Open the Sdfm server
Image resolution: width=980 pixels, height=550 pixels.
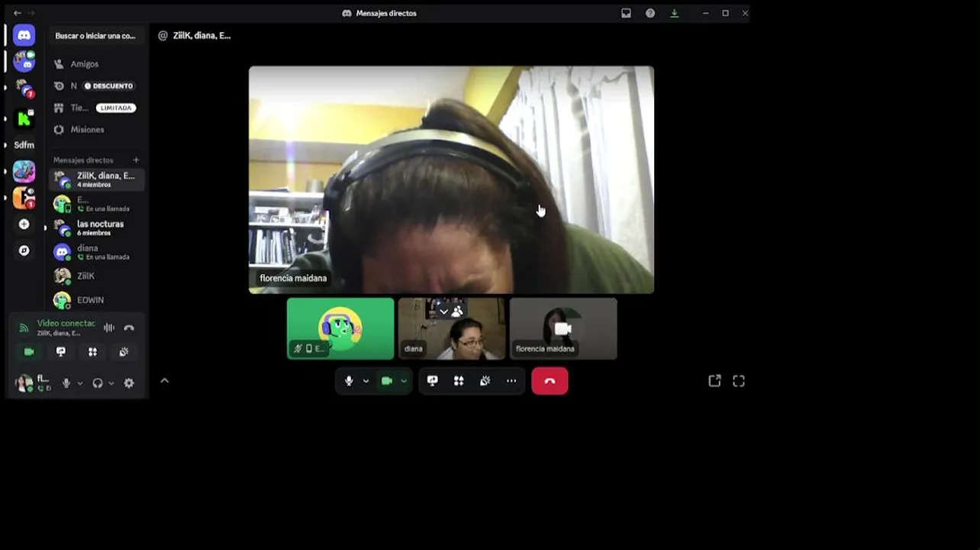pyautogui.click(x=24, y=144)
